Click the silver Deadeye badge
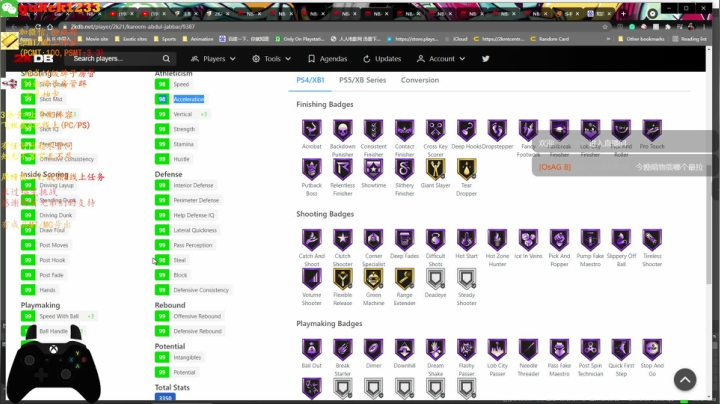This screenshot has width=720, height=404. tap(435, 279)
